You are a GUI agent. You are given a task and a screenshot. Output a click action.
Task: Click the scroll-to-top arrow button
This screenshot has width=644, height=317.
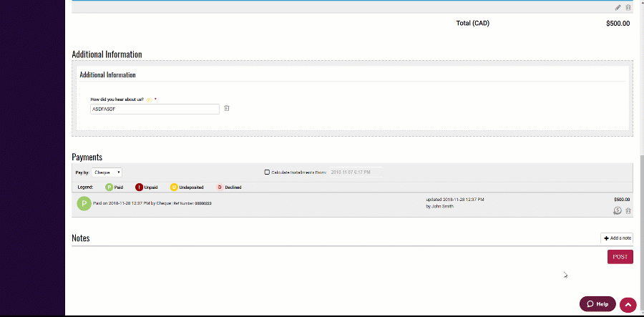coord(628,305)
